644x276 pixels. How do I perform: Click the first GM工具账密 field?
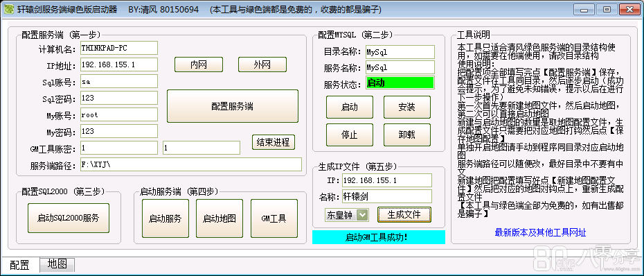(119, 148)
